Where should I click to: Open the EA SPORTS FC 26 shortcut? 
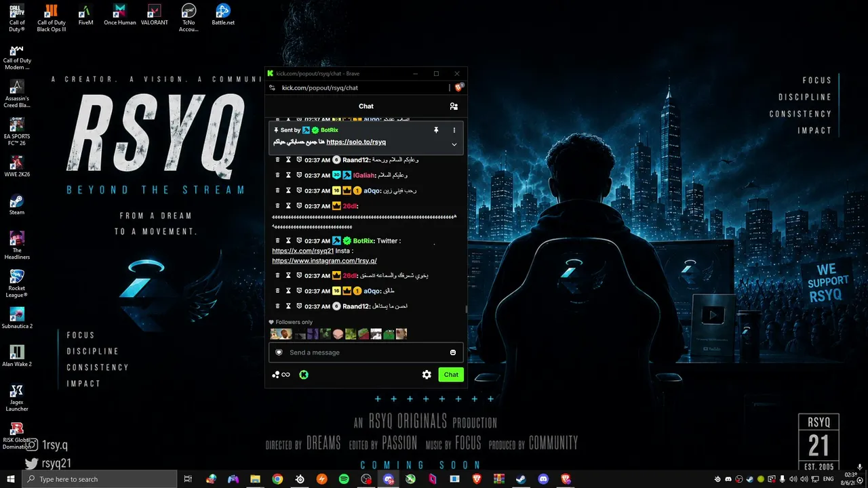17,132
